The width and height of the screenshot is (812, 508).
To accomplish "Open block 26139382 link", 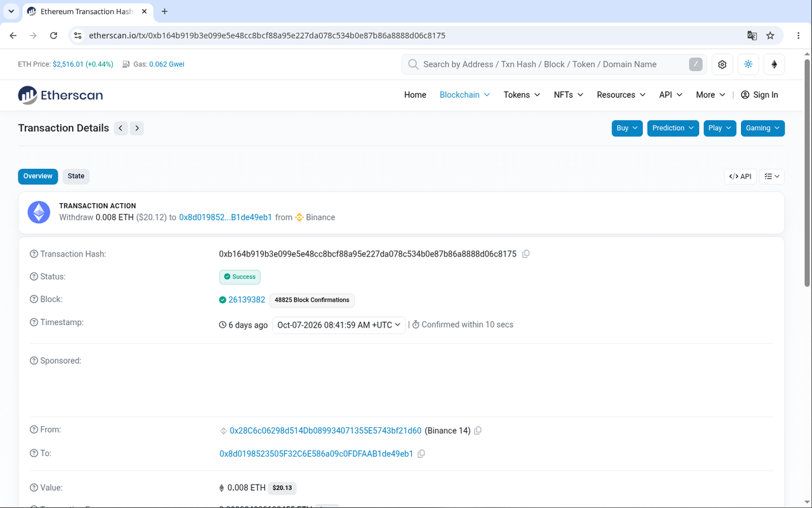I will coord(247,300).
